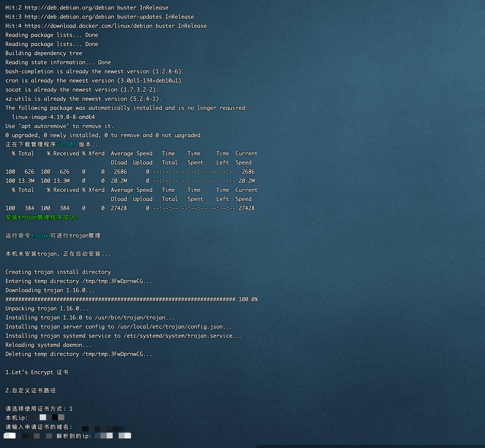Viewport: 485px width, 448px height.
Task: Click 'Reloading systemd daemon...' line
Action: (48, 345)
